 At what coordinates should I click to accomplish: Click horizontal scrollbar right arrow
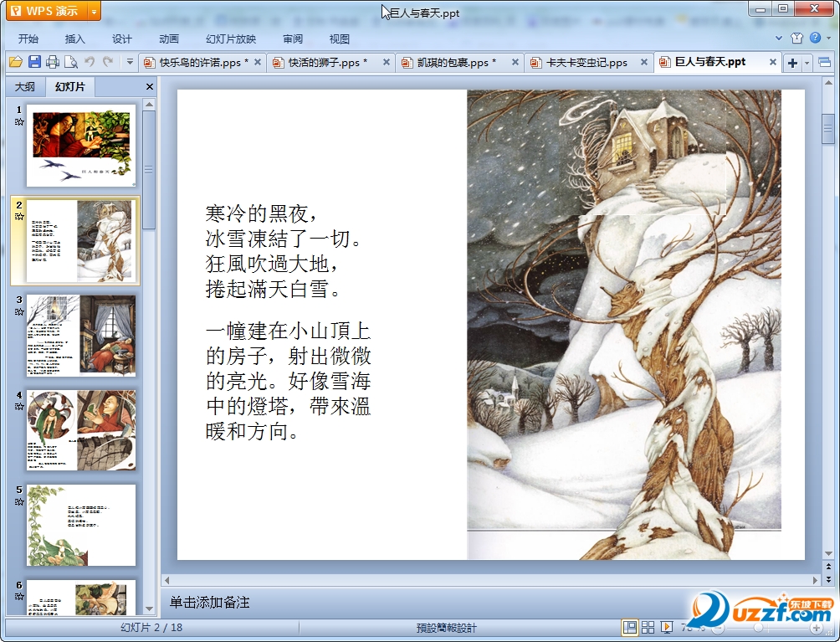[816, 580]
